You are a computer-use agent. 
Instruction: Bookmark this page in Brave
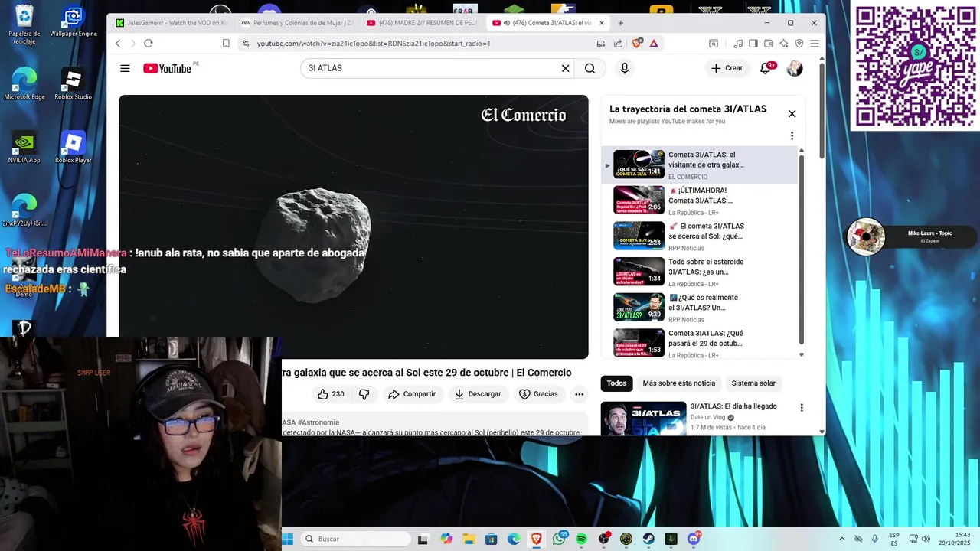pos(226,44)
